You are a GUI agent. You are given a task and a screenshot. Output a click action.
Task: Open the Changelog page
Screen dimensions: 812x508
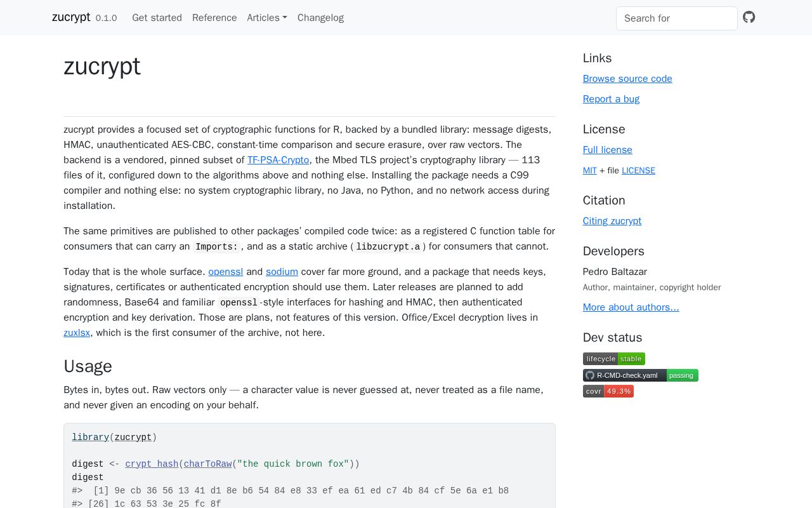pyautogui.click(x=320, y=18)
